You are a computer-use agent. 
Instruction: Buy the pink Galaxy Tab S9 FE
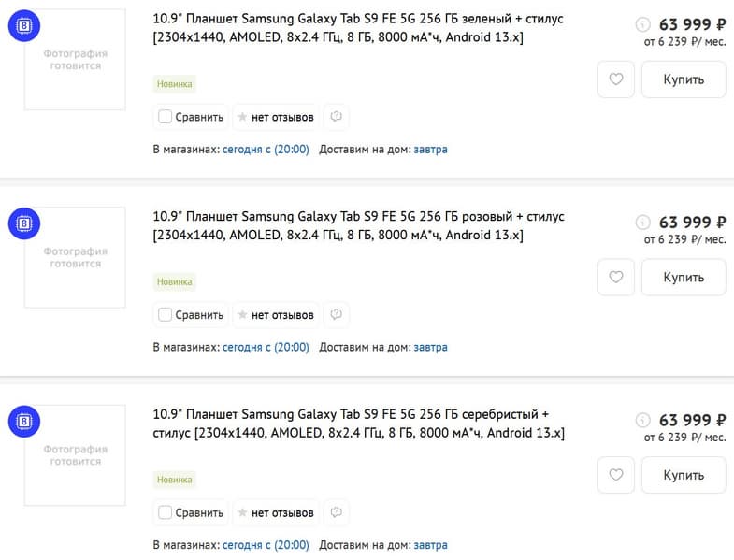click(x=684, y=278)
